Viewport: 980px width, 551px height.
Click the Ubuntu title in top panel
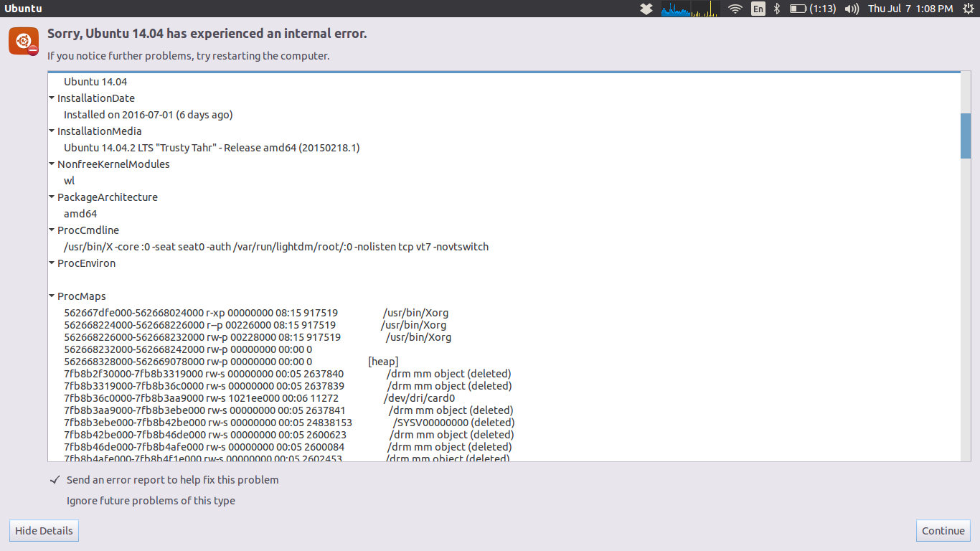point(23,9)
